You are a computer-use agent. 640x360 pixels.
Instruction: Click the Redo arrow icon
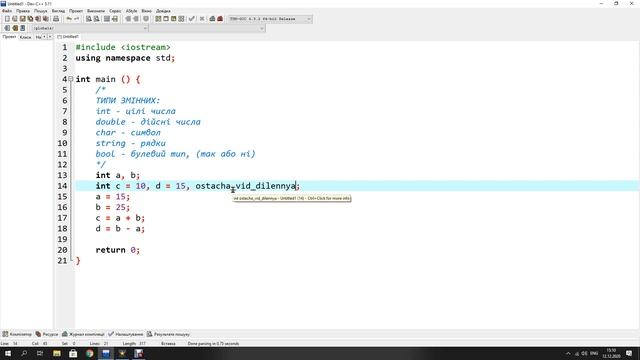point(76,19)
